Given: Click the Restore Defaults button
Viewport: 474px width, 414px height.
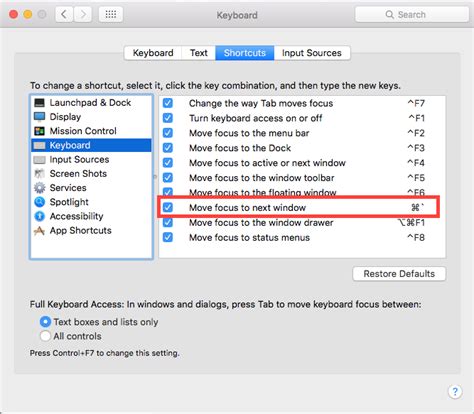Looking at the screenshot, I should 399,274.
